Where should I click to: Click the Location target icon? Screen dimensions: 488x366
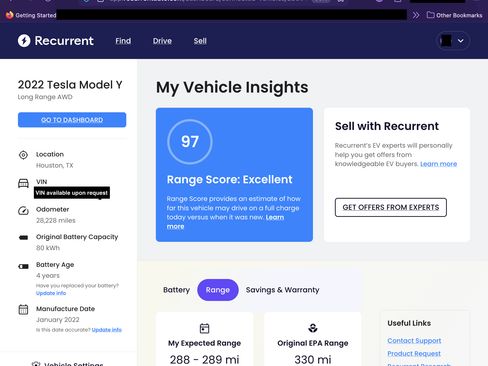[23, 155]
